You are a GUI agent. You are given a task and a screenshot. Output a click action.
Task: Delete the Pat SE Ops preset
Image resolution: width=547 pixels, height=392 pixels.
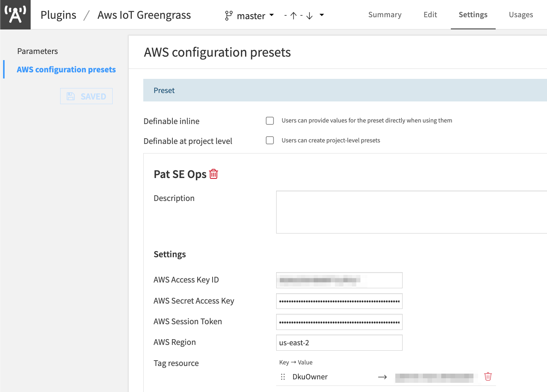point(214,174)
